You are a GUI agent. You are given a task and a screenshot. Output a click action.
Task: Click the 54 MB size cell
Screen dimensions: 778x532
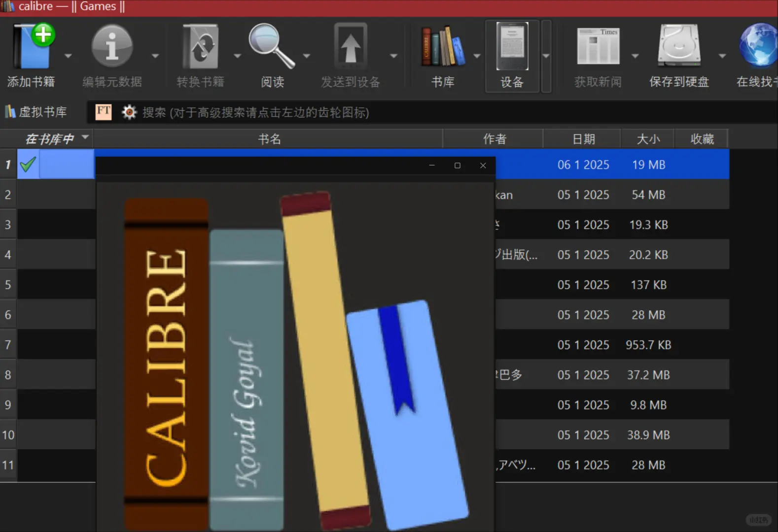pyautogui.click(x=648, y=195)
